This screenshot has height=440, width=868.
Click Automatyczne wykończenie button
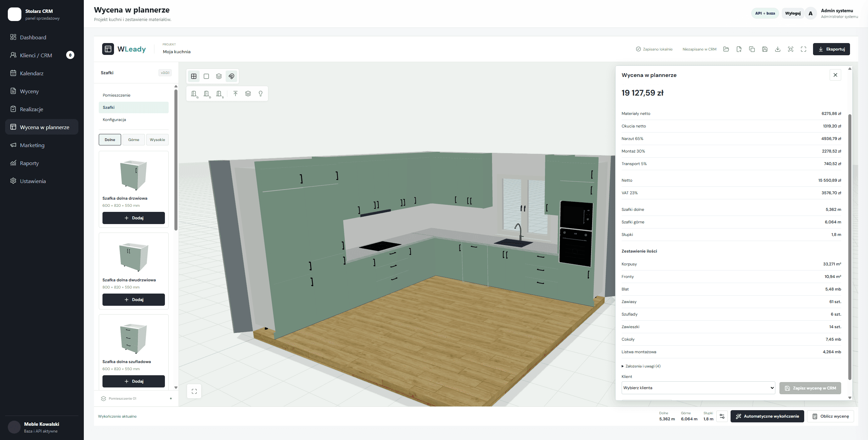[x=767, y=416]
